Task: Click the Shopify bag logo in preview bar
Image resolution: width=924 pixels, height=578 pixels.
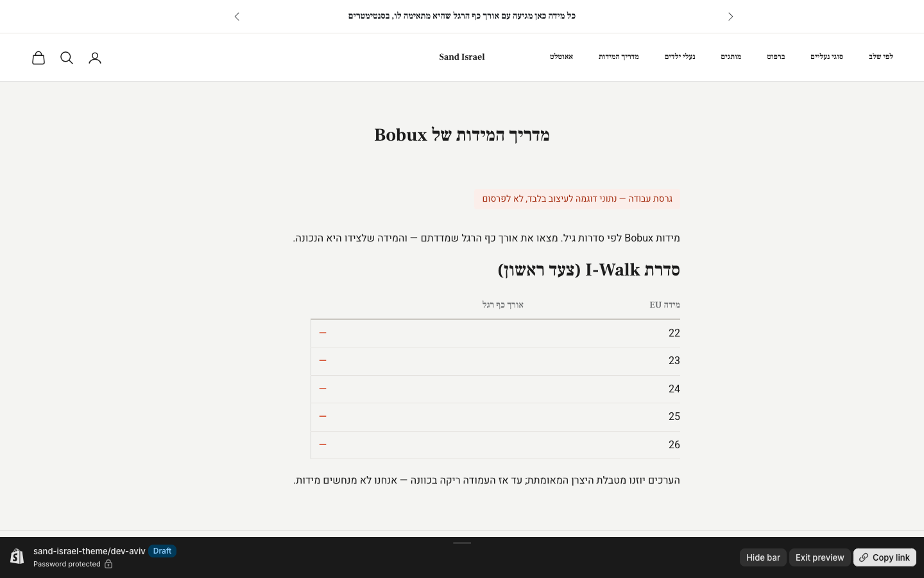Action: tap(17, 557)
